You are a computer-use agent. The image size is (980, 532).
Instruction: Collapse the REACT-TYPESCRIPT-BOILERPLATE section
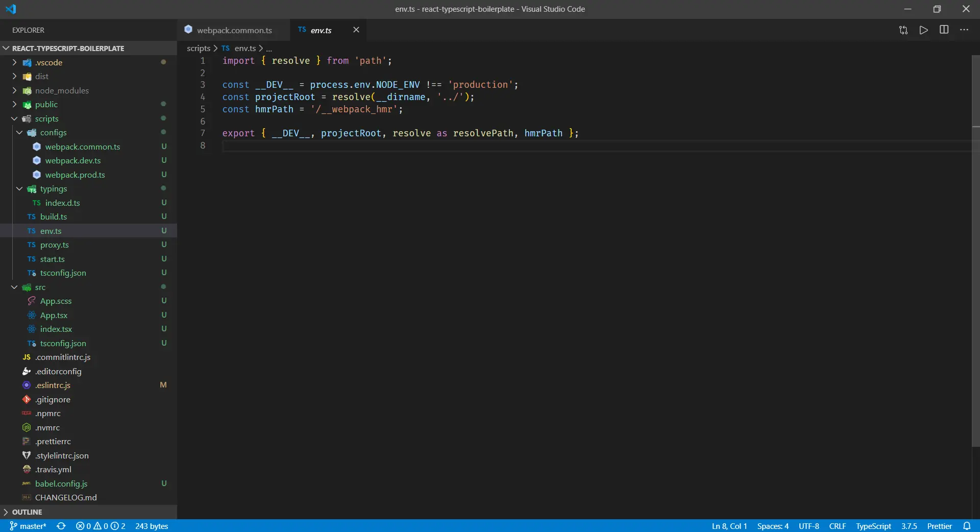(x=88, y=48)
